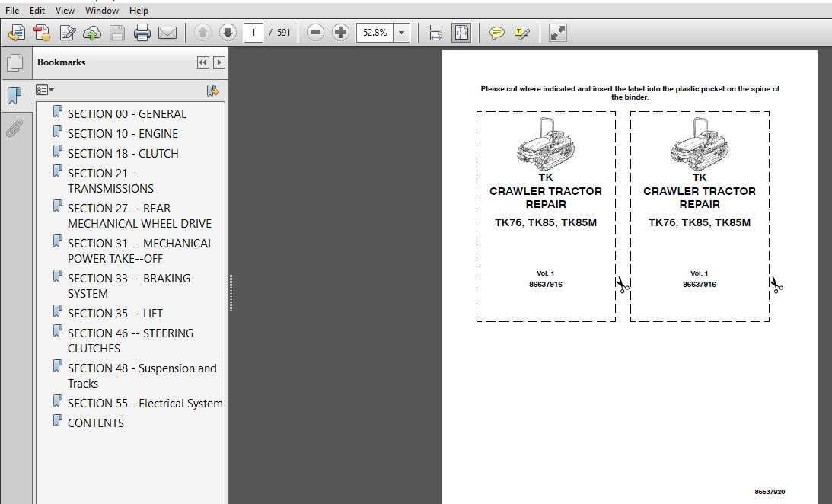832x504 pixels.
Task: Click the zoom percentage field
Action: pyautogui.click(x=375, y=33)
